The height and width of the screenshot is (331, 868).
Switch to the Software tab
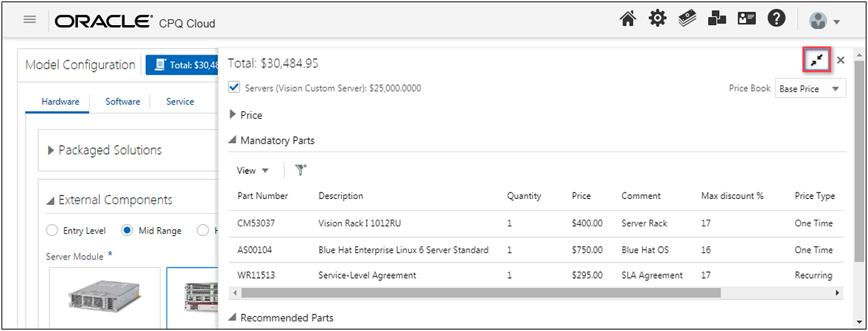pyautogui.click(x=122, y=102)
